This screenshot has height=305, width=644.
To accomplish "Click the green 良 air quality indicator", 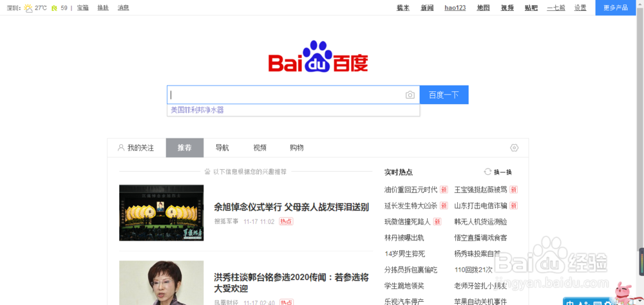I will click(54, 8).
